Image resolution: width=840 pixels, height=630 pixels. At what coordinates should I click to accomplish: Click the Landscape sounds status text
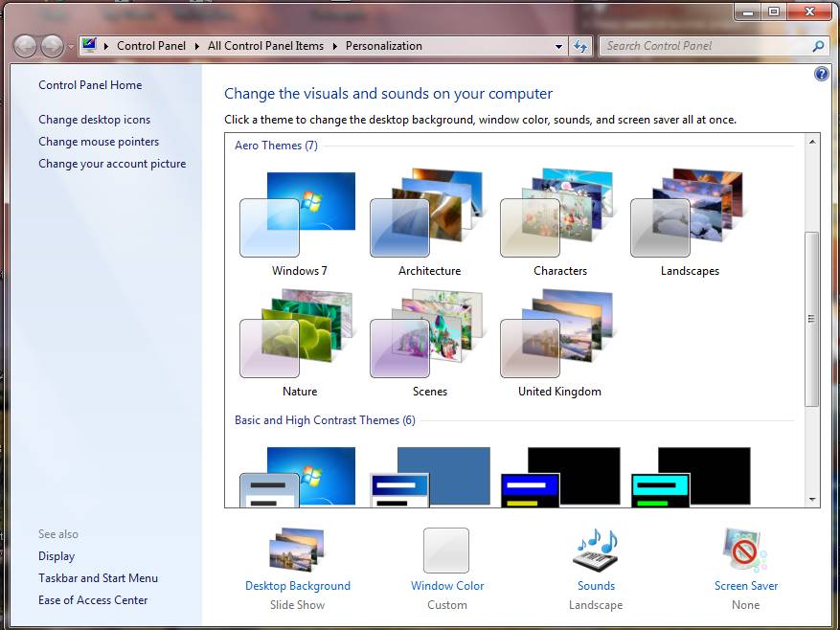coord(596,605)
